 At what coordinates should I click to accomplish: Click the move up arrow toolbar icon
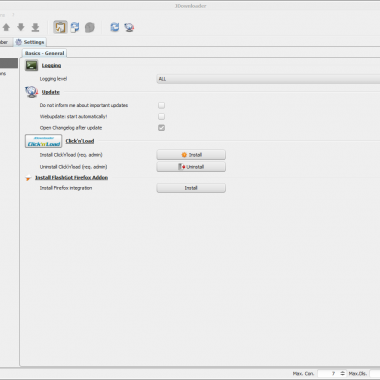coord(6,27)
